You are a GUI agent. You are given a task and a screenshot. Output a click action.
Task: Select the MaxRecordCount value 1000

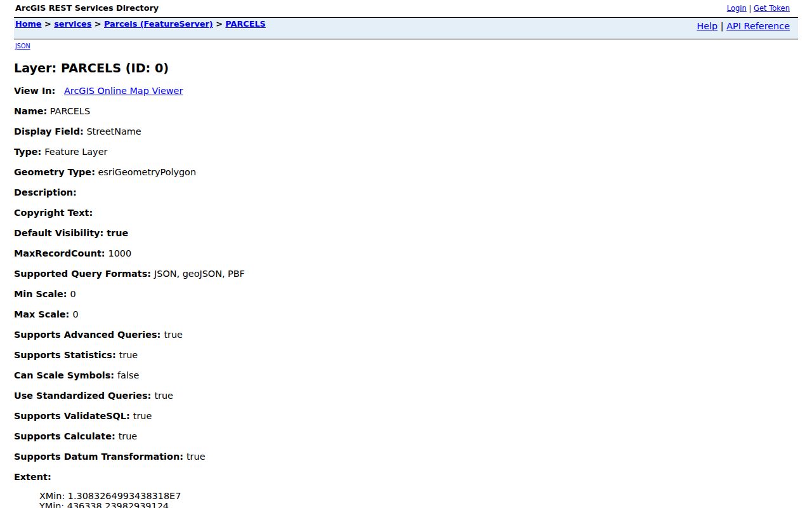point(119,253)
